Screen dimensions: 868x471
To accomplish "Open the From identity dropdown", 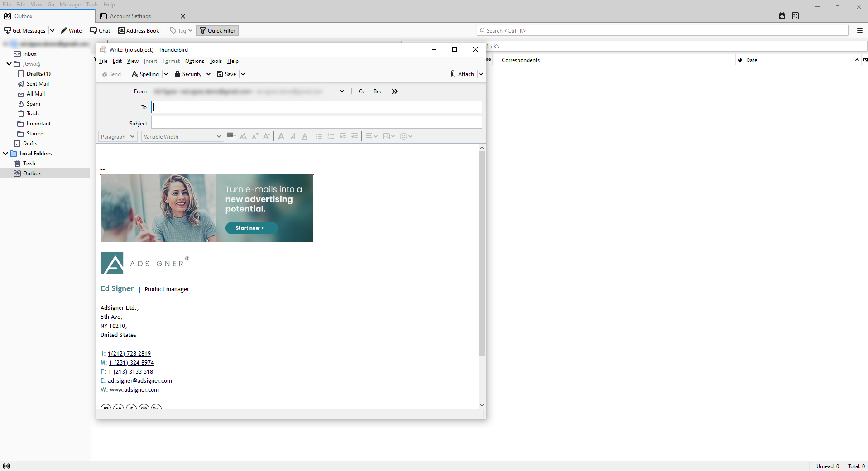I will tap(342, 91).
